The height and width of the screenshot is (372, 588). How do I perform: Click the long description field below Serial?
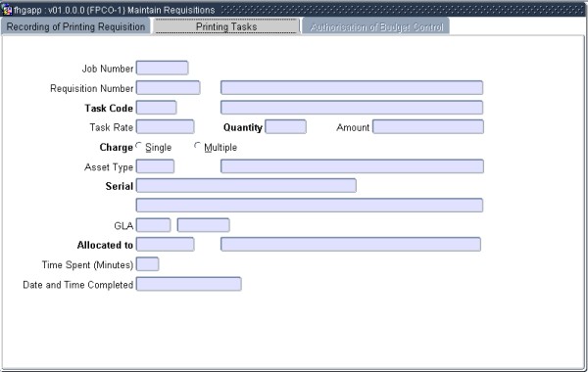(x=310, y=206)
